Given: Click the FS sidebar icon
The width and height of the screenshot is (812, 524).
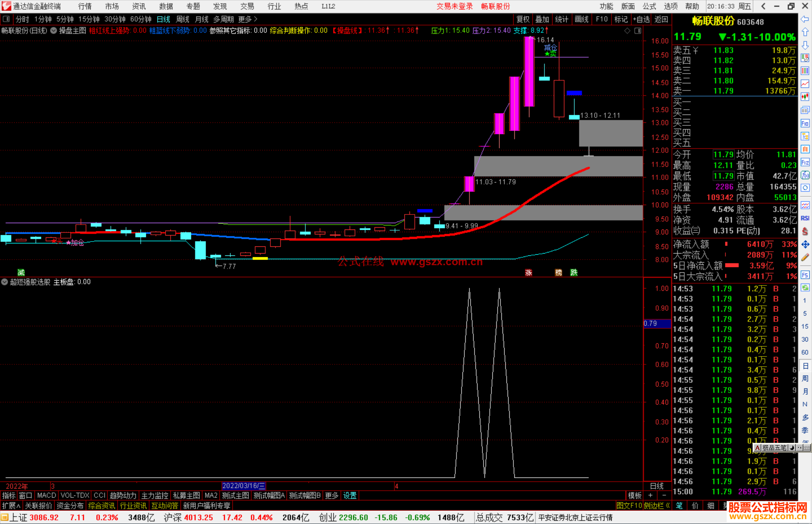Looking at the screenshot, I should coord(805,275).
